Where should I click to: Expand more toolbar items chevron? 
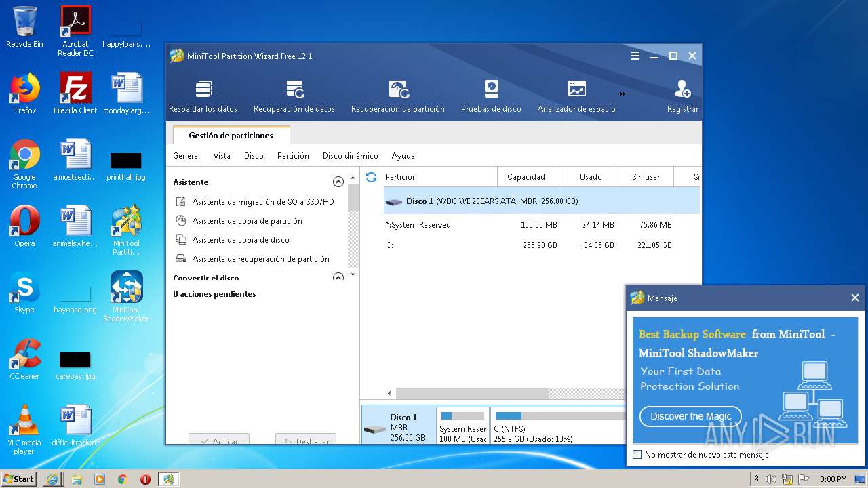pyautogui.click(x=623, y=94)
